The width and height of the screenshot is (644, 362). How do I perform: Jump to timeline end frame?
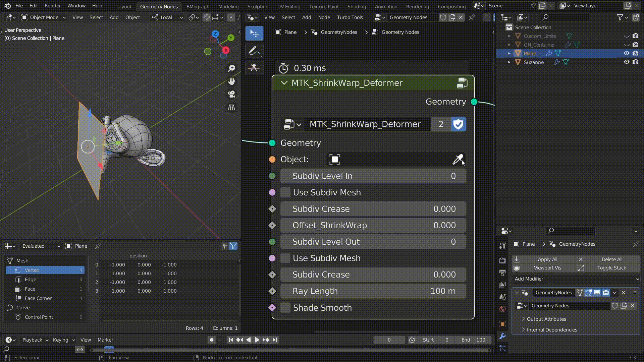pos(275,340)
